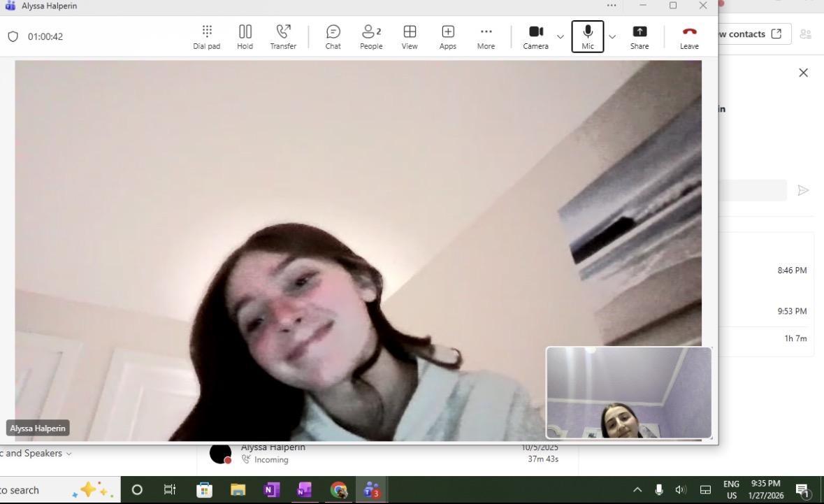Change the meeting View layout
Screen dimensions: 824x504
pyautogui.click(x=410, y=36)
